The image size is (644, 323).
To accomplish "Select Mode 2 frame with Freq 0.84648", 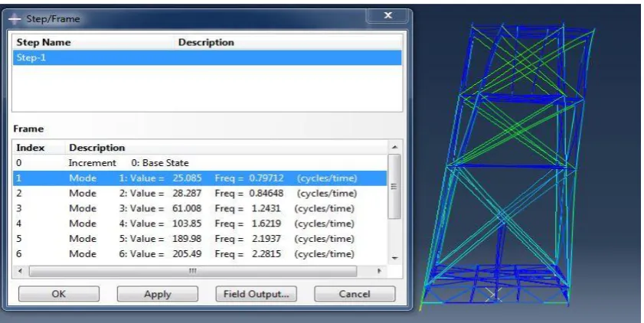I will pyautogui.click(x=200, y=194).
